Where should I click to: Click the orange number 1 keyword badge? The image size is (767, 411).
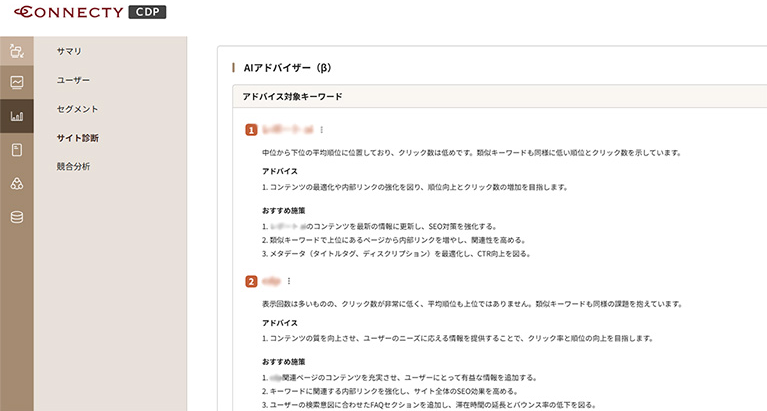(x=251, y=130)
